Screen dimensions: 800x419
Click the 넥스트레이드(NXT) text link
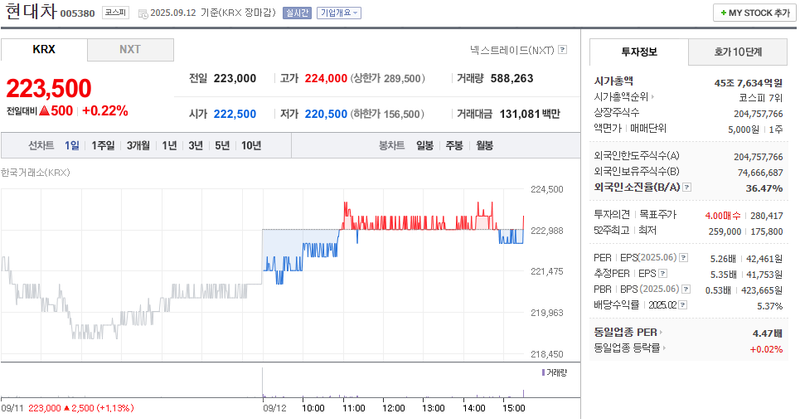pyautogui.click(x=512, y=50)
